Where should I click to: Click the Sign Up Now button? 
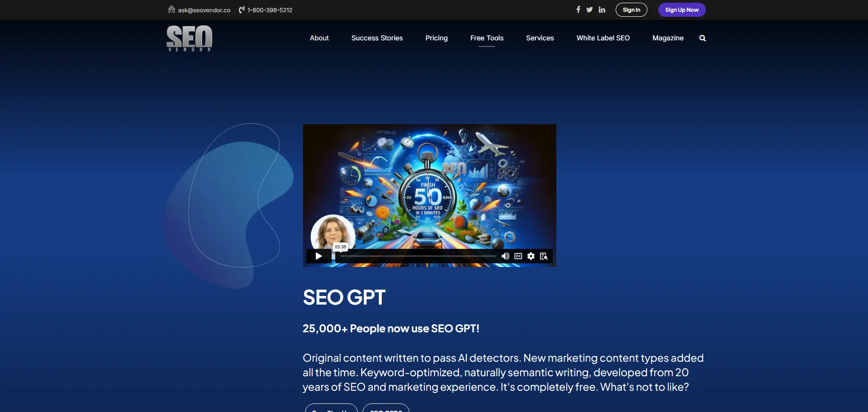click(x=681, y=10)
